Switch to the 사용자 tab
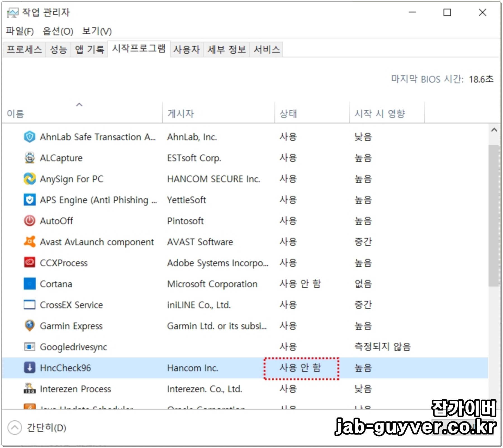 pos(187,49)
